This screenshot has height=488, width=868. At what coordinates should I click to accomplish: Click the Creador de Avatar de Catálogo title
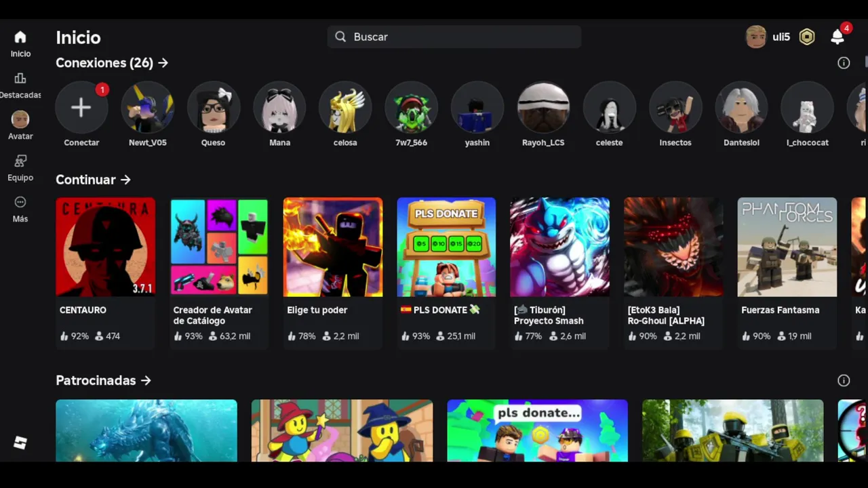(213, 315)
